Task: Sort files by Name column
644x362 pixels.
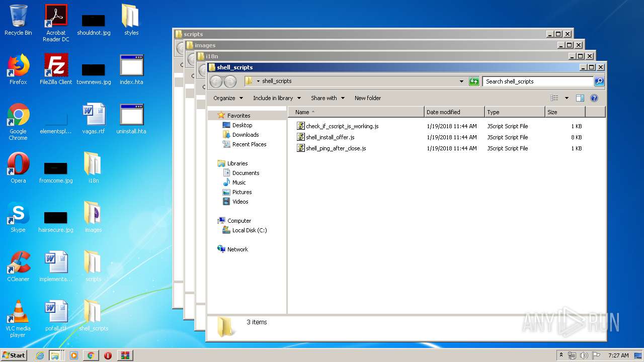Action: (x=356, y=112)
